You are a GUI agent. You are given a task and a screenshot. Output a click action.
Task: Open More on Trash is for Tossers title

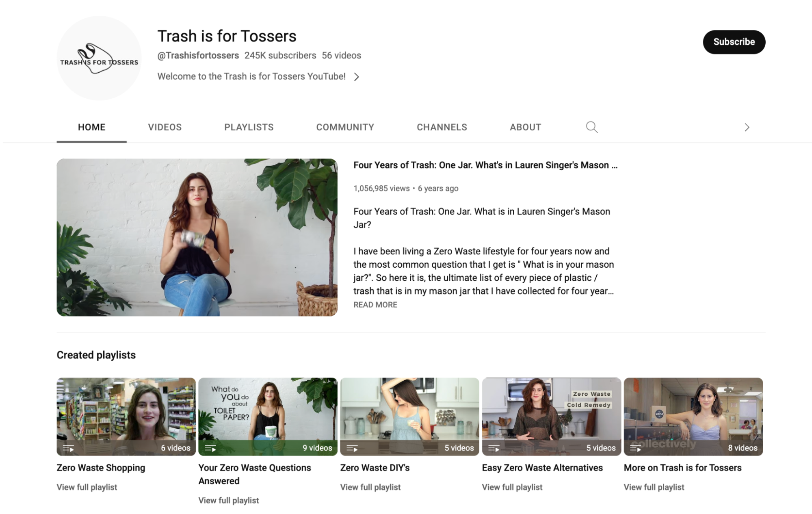pos(682,468)
